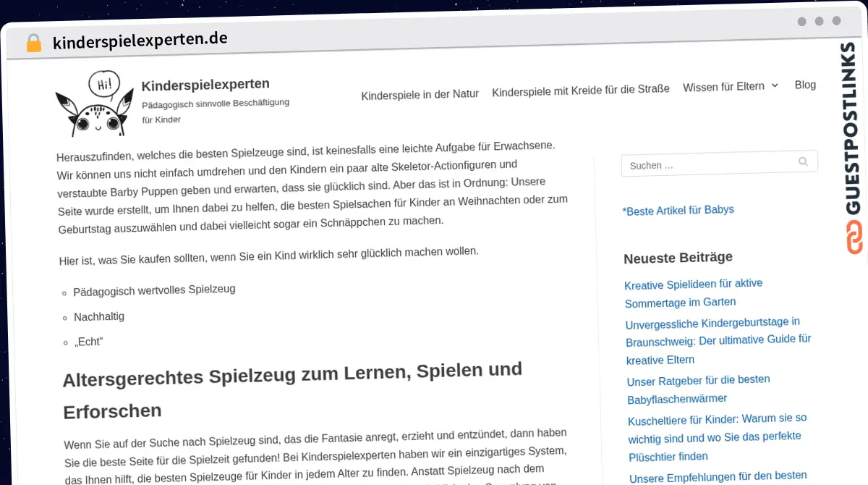Click the Kinderspielexperten site title

pyautogui.click(x=205, y=85)
